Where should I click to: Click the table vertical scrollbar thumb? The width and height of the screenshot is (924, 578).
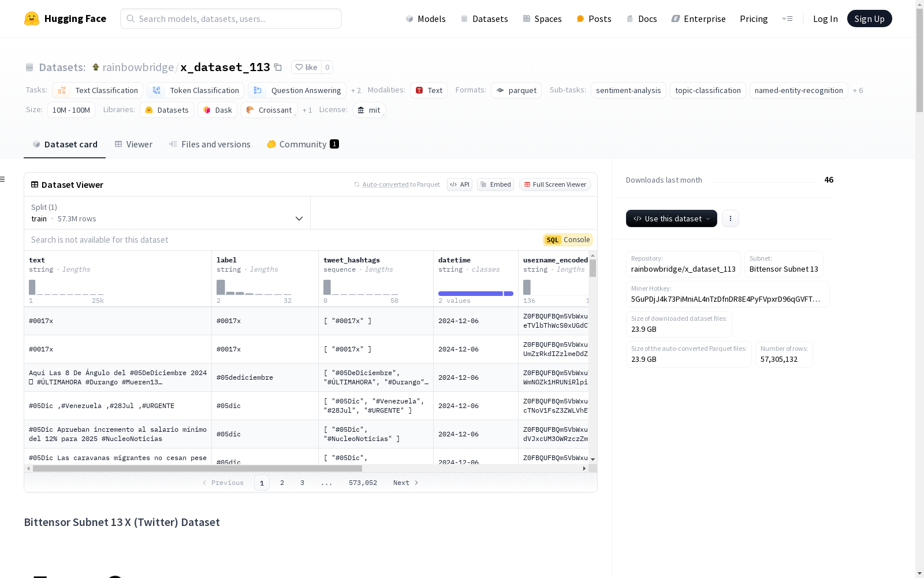[x=593, y=268]
